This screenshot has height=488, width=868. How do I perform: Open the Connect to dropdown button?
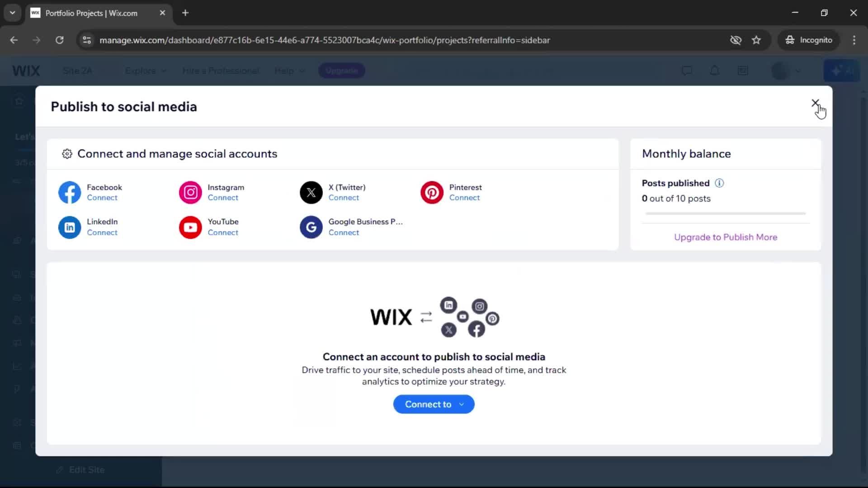coord(434,404)
